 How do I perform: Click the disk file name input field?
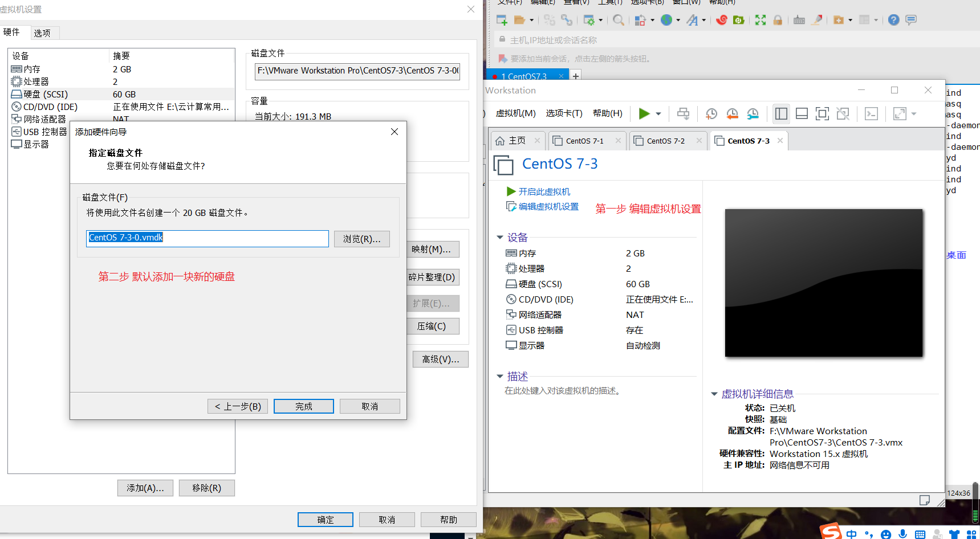click(208, 238)
